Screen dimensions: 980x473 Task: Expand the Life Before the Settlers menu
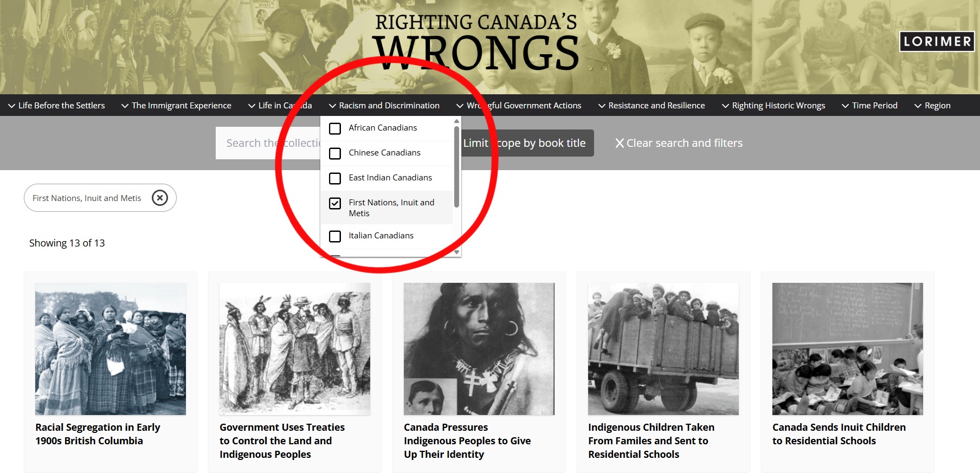(56, 105)
